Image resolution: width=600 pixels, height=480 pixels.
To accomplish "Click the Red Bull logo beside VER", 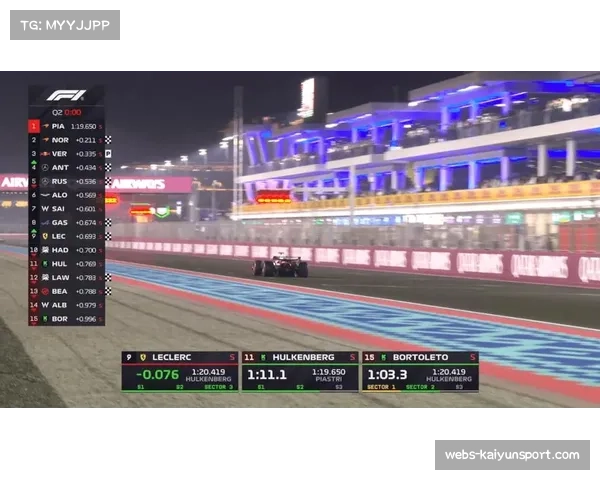I will pos(45,154).
